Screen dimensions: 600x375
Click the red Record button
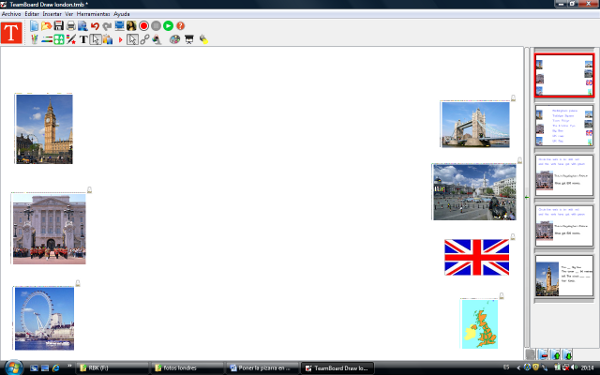pyautogui.click(x=144, y=26)
